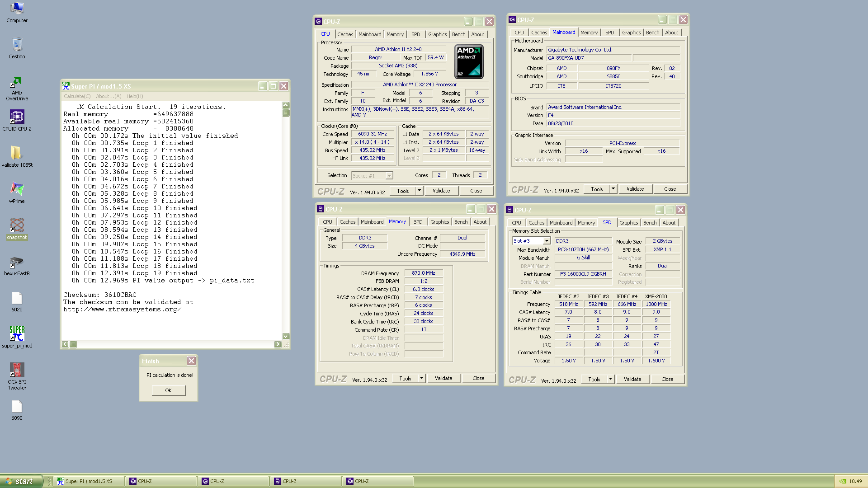Click the Super PI window title icon
This screenshot has width=868, height=488.
[x=66, y=86]
